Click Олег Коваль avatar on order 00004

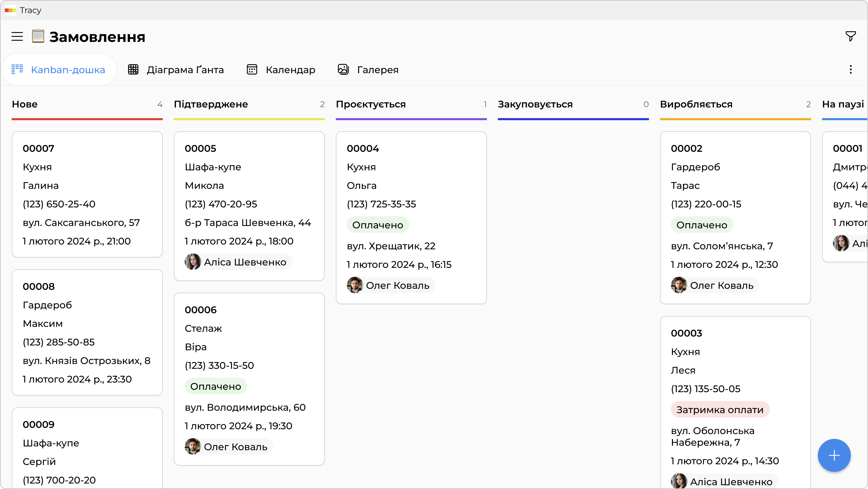tap(355, 285)
